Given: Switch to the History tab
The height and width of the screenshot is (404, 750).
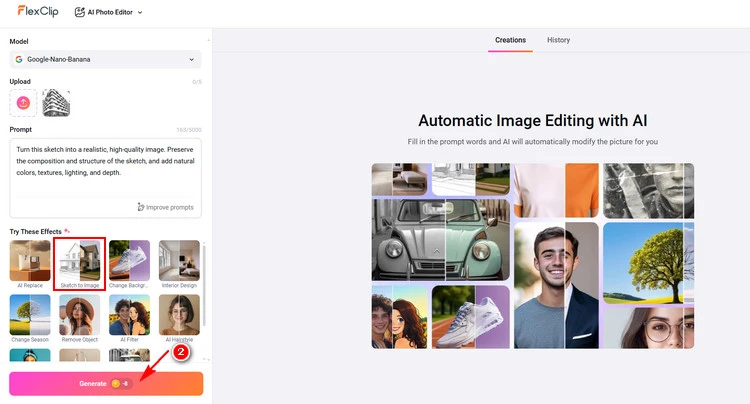Looking at the screenshot, I should [x=558, y=40].
